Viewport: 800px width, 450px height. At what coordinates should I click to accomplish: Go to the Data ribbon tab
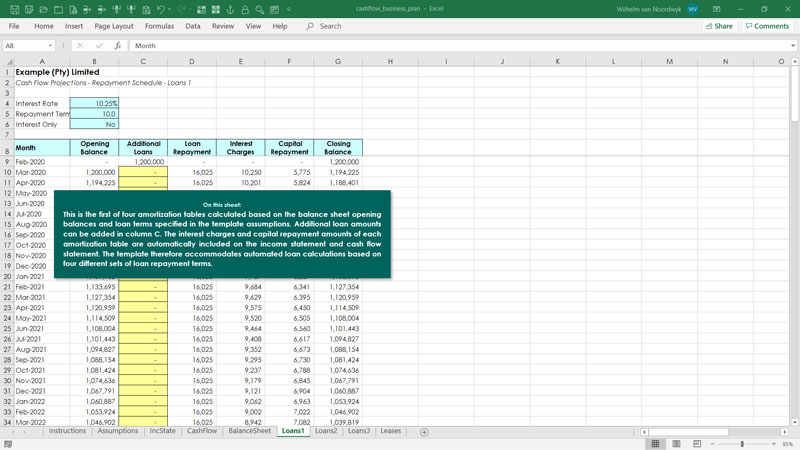(192, 26)
